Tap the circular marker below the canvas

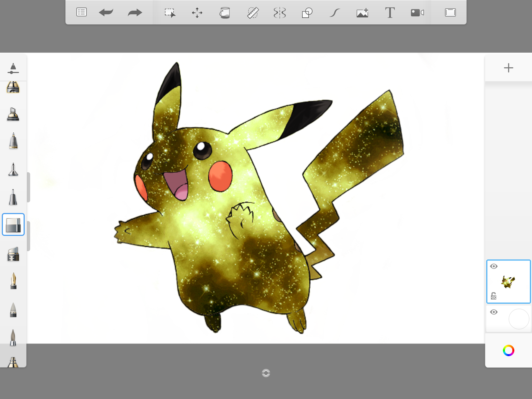click(266, 373)
